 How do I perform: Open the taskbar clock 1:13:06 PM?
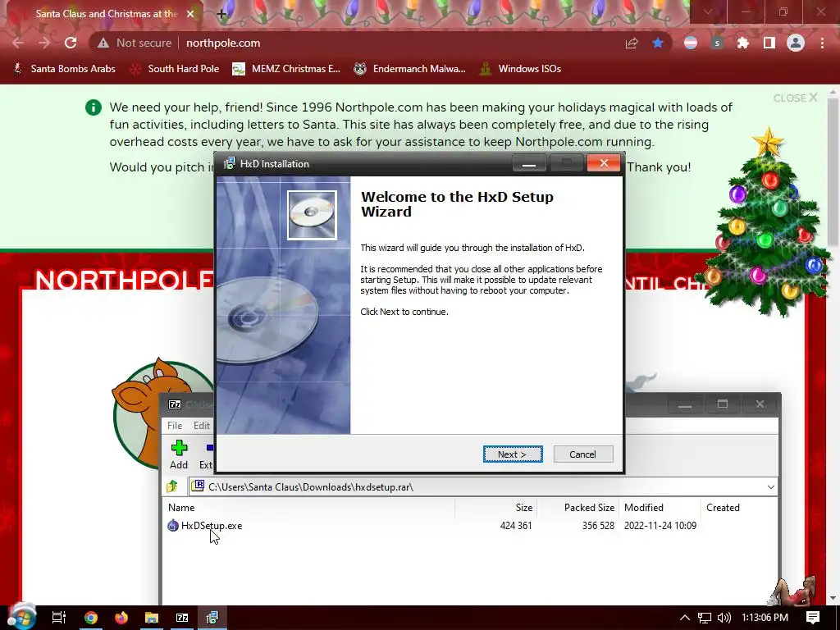[765, 618]
